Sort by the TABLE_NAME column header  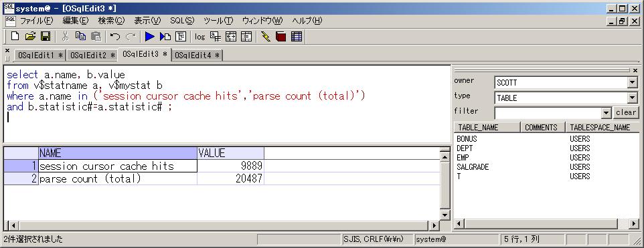[x=487, y=127]
